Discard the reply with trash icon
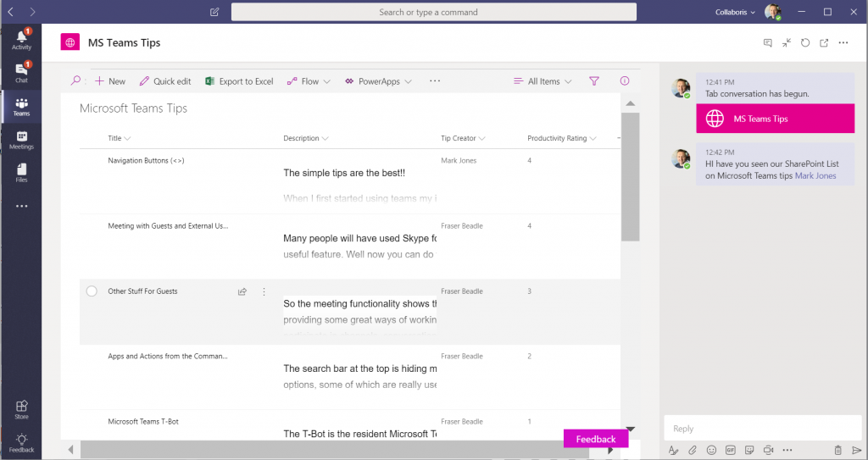Screen dimensions: 868x460 click(x=838, y=450)
